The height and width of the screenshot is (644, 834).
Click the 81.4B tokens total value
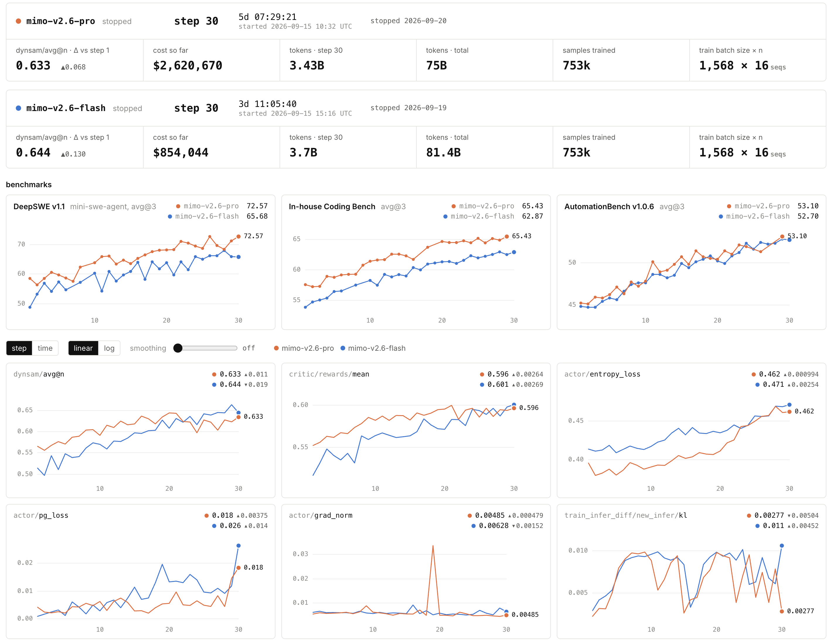[x=443, y=153]
